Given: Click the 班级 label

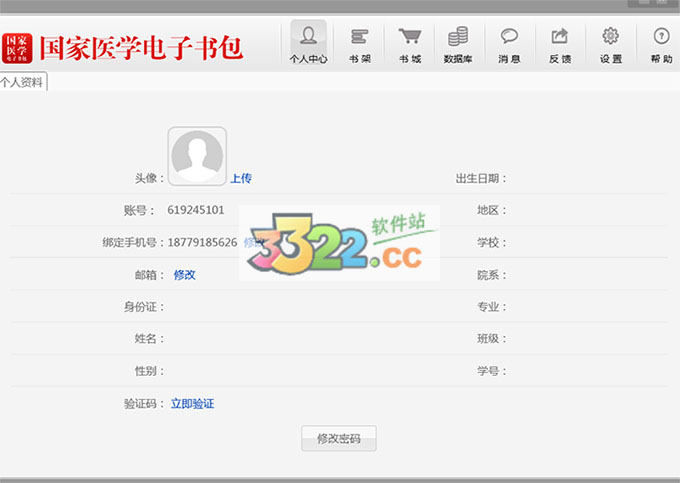Looking at the screenshot, I should point(492,339).
